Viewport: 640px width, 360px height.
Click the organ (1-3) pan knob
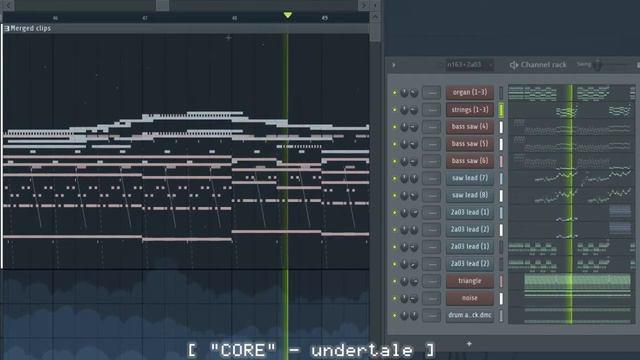[404, 93]
